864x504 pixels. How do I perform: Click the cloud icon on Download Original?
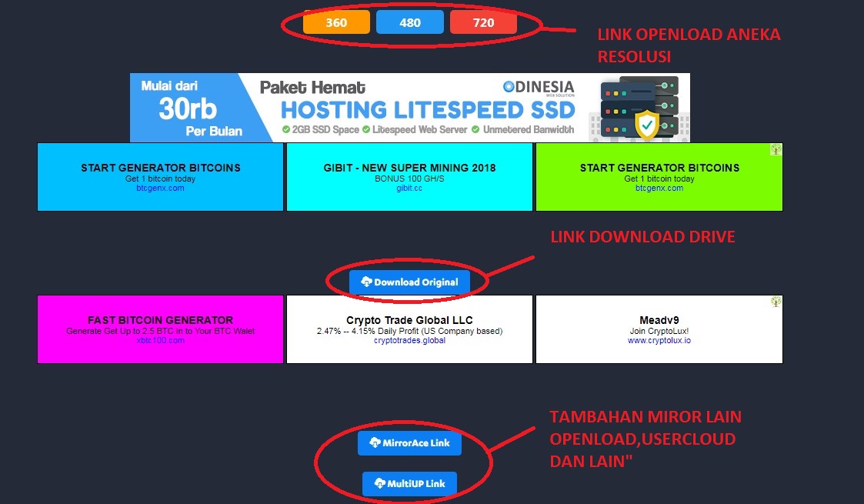[x=366, y=282]
